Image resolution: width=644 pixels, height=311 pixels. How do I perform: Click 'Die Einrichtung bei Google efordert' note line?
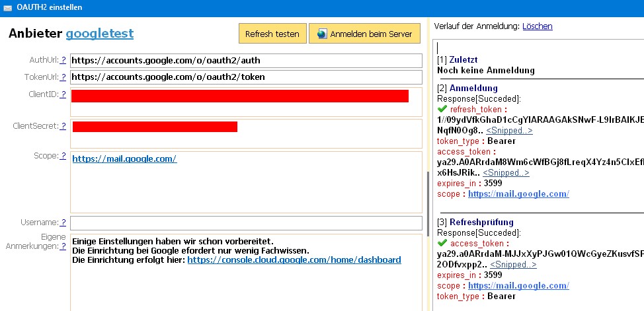(x=190, y=250)
